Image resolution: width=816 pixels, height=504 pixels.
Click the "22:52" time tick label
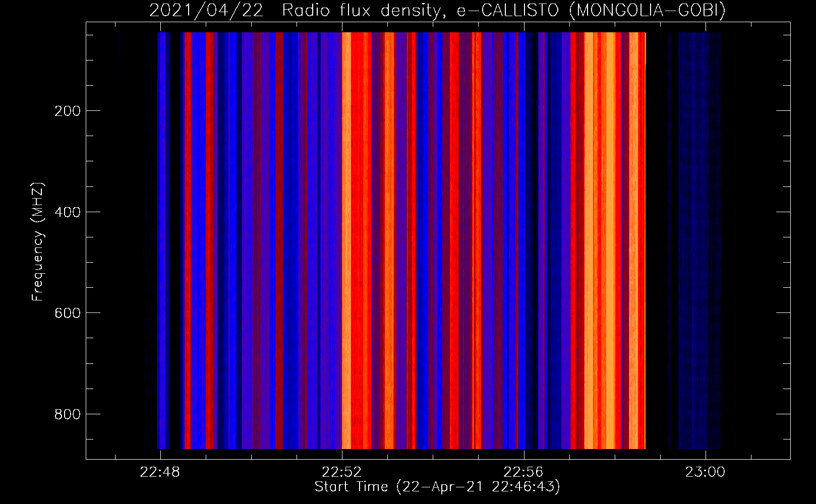[x=342, y=472]
